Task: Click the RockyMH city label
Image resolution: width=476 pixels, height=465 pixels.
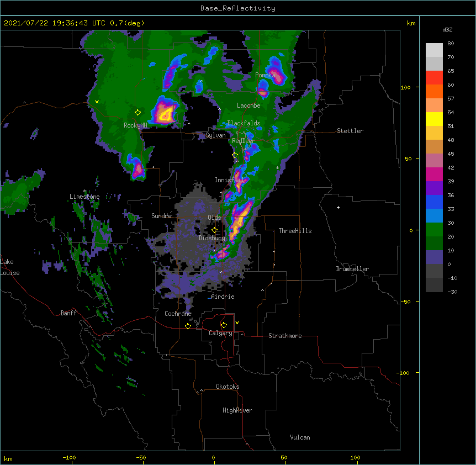Action: pyautogui.click(x=135, y=125)
